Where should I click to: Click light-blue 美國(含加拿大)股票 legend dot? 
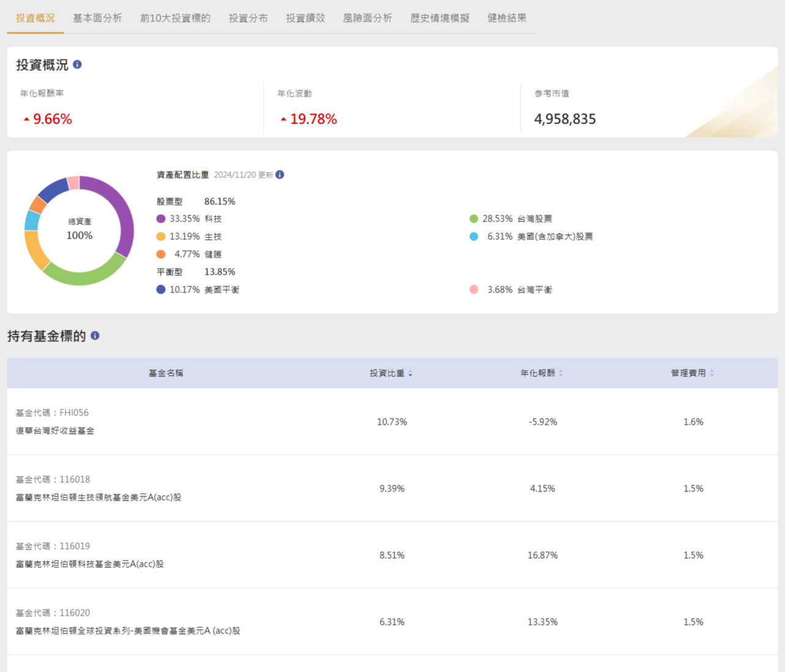(474, 236)
